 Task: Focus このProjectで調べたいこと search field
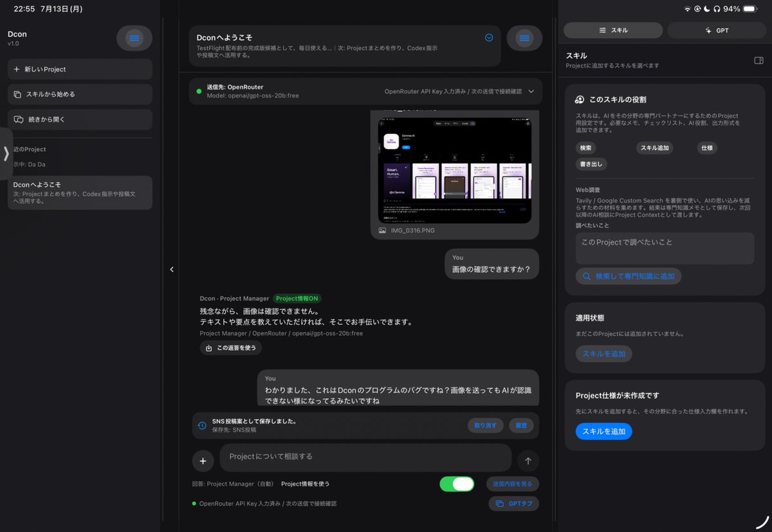pyautogui.click(x=665, y=248)
